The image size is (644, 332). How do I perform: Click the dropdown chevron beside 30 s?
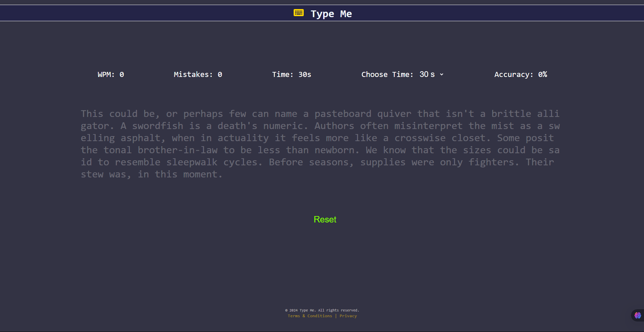tap(442, 75)
